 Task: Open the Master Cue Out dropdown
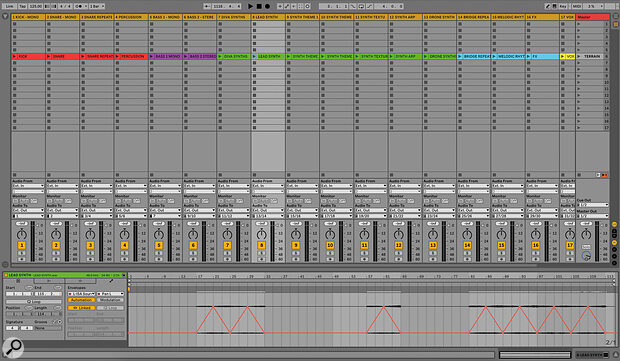tap(593, 205)
